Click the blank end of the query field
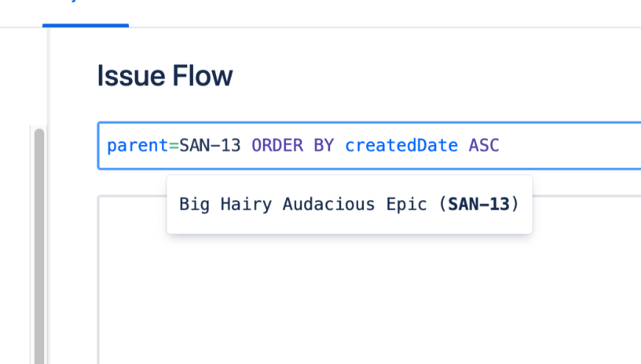The height and width of the screenshot is (364, 641). click(x=575, y=146)
